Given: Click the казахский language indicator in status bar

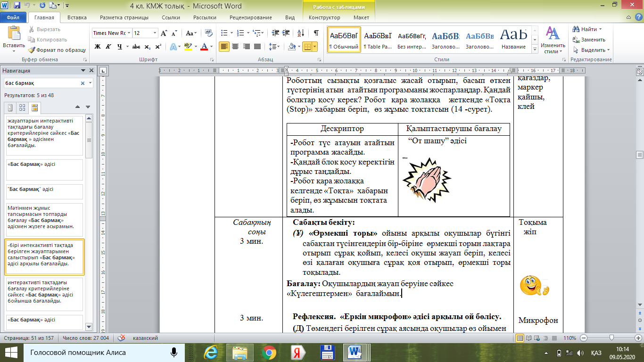Looking at the screenshot, I should click(146, 338).
